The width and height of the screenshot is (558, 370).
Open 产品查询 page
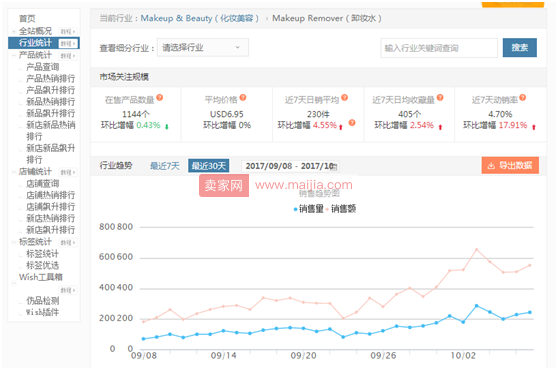[x=43, y=67]
